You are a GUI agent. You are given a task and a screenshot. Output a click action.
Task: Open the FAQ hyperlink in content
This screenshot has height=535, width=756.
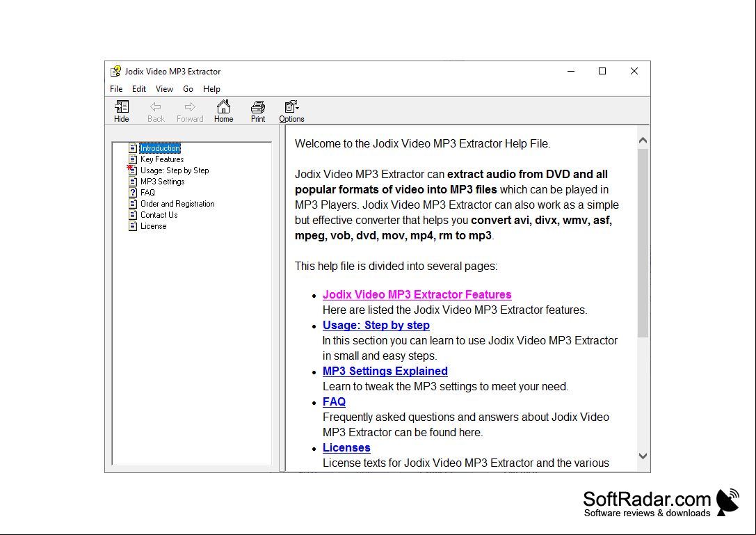334,402
